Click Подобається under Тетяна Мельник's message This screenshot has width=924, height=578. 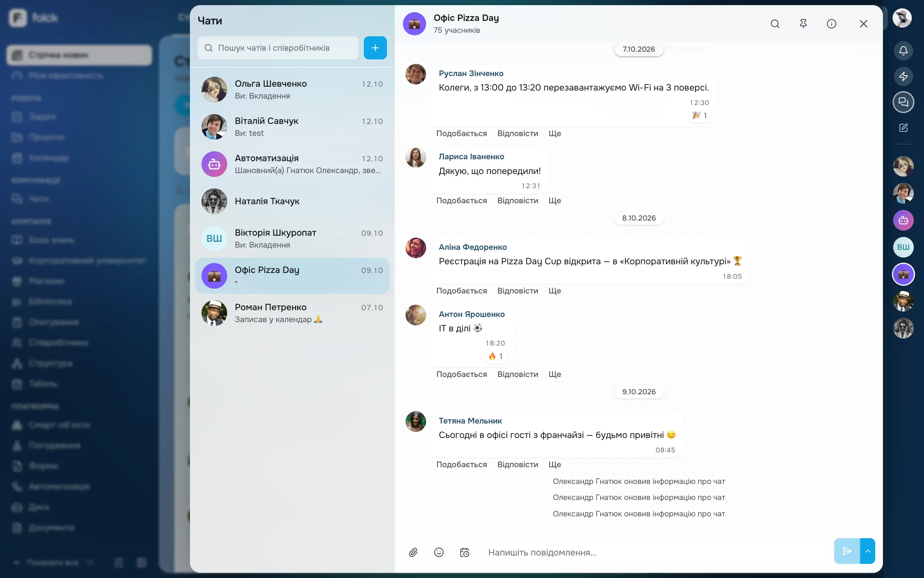tap(461, 464)
